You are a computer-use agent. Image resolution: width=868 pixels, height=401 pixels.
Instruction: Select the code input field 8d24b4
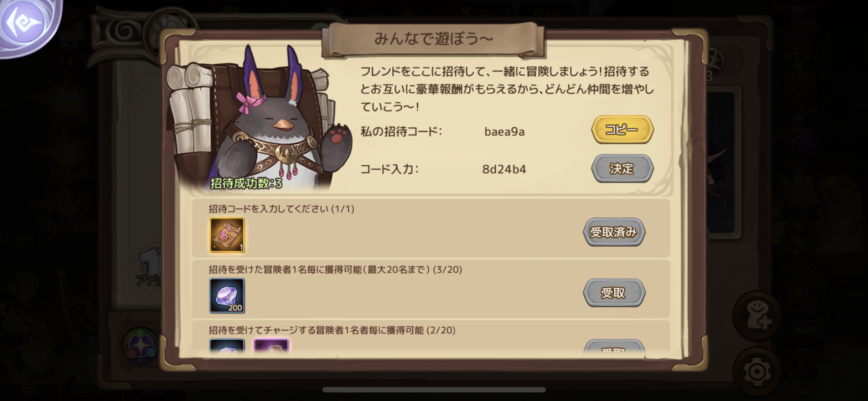click(x=504, y=169)
